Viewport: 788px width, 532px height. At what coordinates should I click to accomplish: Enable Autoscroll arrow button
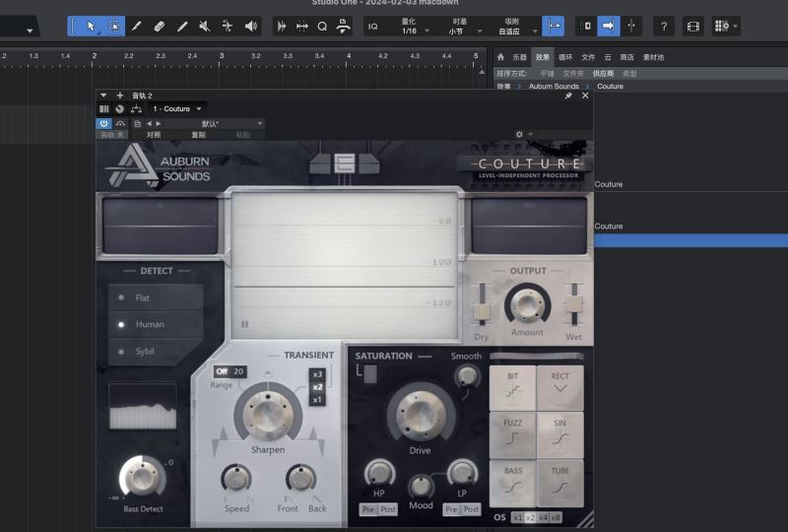608,26
